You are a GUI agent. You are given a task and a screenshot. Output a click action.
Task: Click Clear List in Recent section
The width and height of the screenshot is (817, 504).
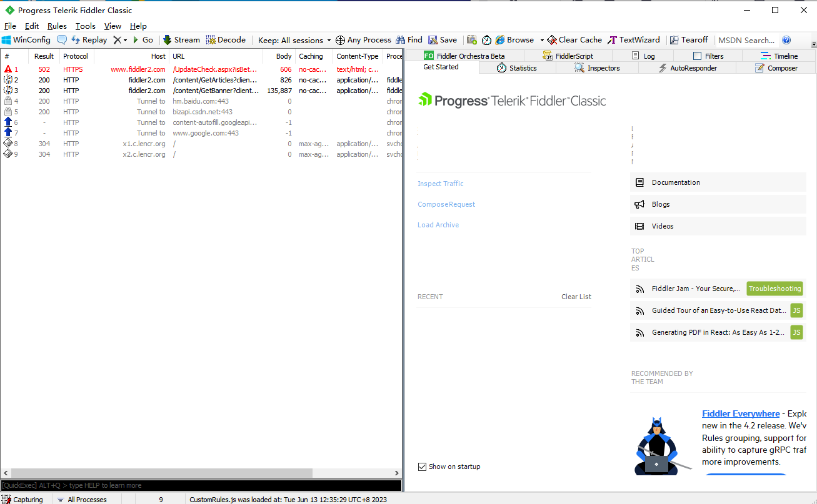(576, 297)
